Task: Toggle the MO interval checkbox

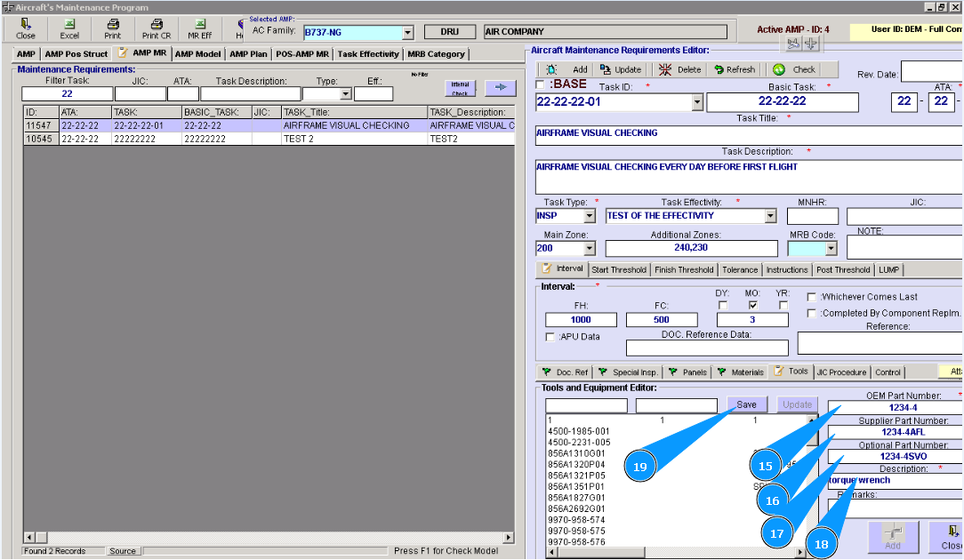Action: [x=753, y=305]
